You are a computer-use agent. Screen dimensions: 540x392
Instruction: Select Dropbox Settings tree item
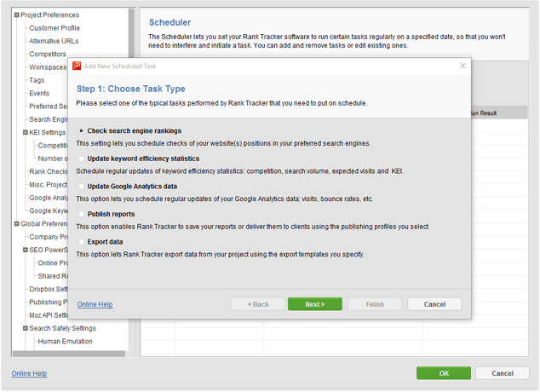[49, 289]
